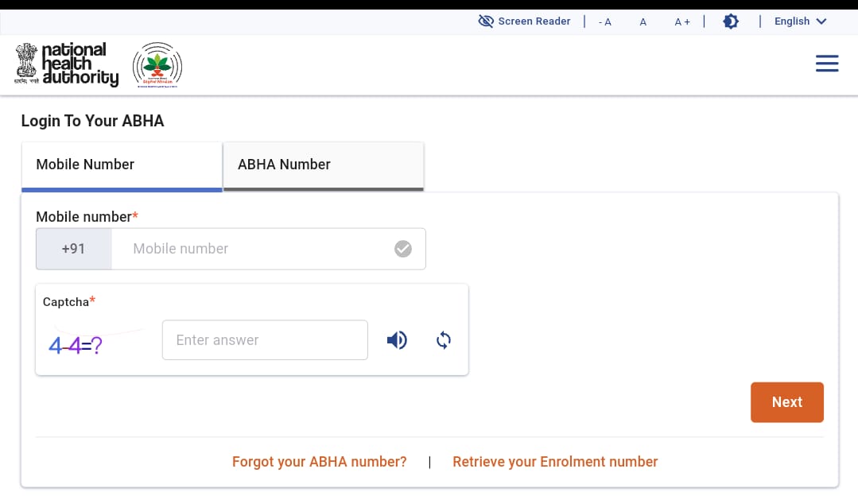Switch to the Mobile Number tab
The image size is (858, 504).
point(122,165)
